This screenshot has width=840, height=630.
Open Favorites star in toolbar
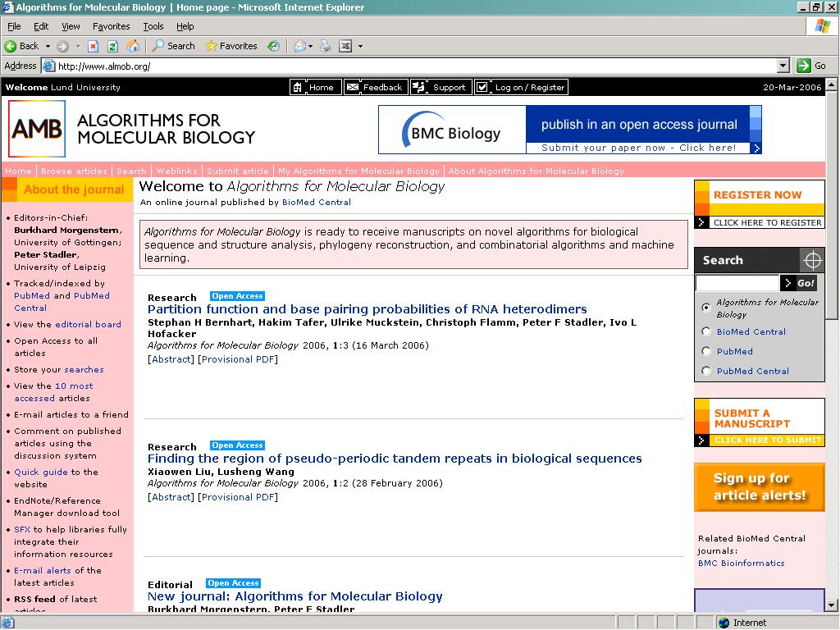211,46
